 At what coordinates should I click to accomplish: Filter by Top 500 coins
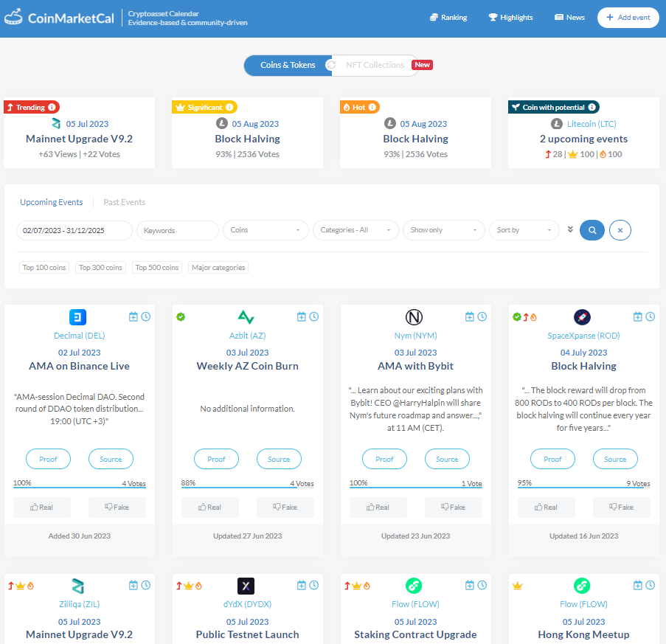[x=157, y=268]
